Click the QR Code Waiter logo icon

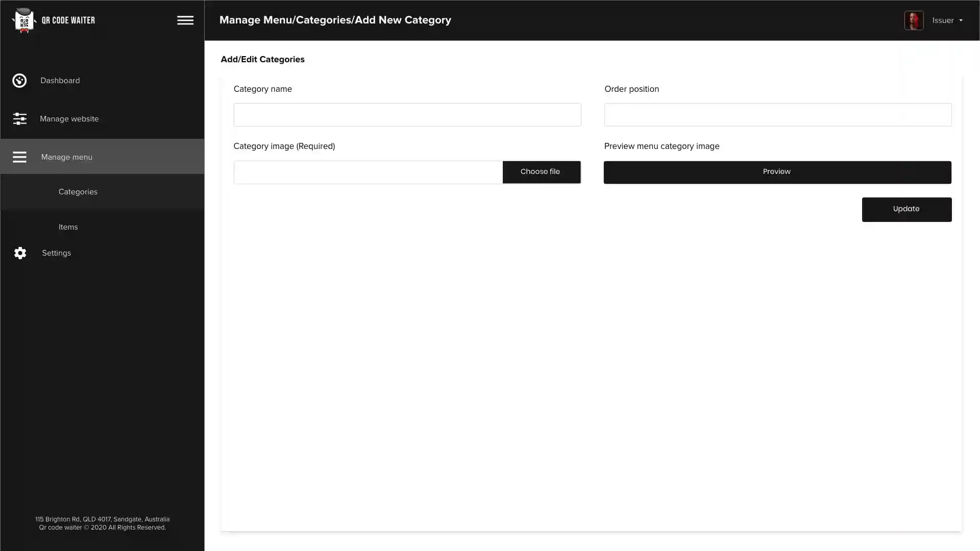tap(23, 20)
